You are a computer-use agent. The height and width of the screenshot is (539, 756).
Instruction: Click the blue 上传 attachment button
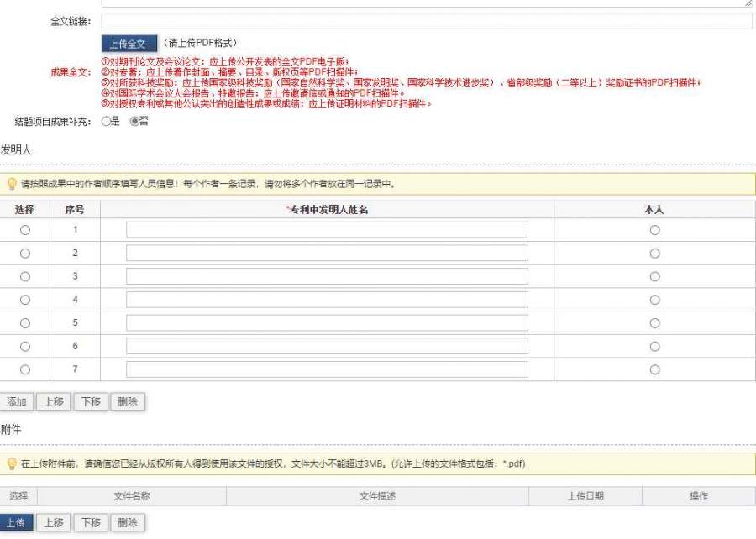16,522
